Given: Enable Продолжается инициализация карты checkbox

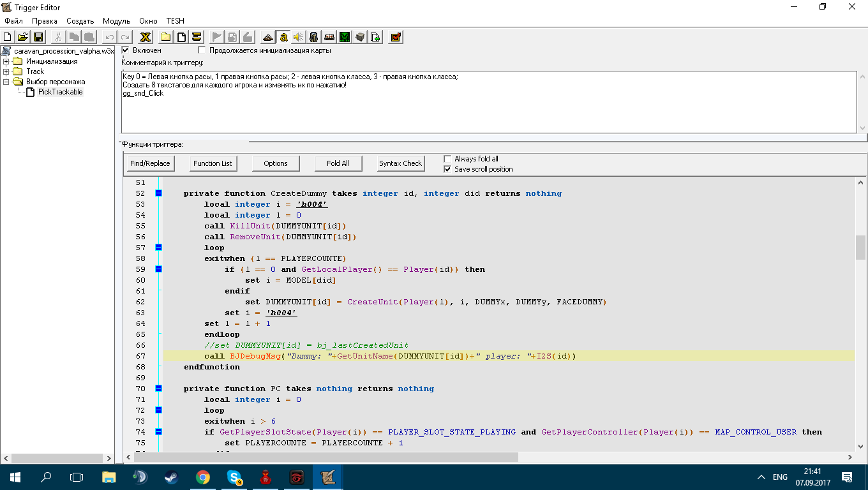Looking at the screenshot, I should [x=202, y=50].
